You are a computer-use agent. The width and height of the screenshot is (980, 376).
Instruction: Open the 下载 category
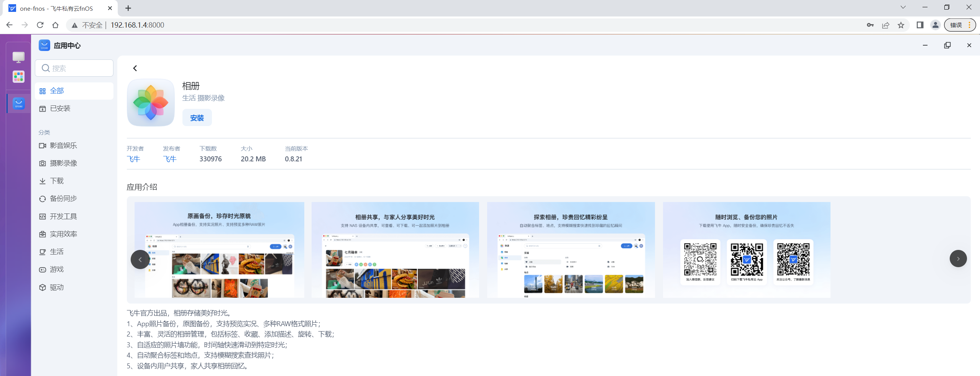74,181
